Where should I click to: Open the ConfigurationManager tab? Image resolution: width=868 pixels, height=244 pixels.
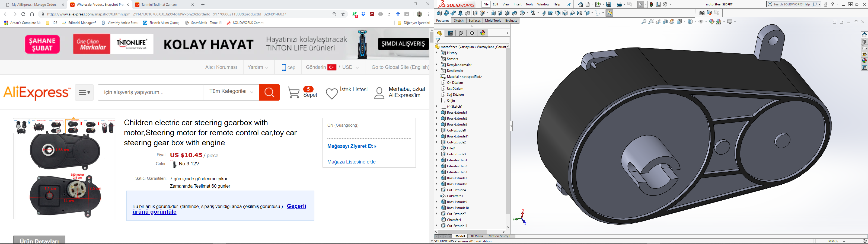pyautogui.click(x=461, y=33)
